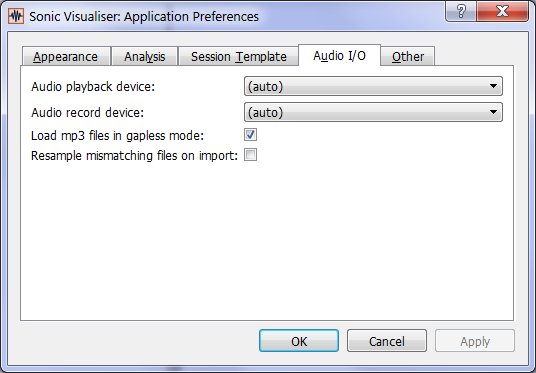Open the Analysis tab
The width and height of the screenshot is (536, 373).
(145, 56)
